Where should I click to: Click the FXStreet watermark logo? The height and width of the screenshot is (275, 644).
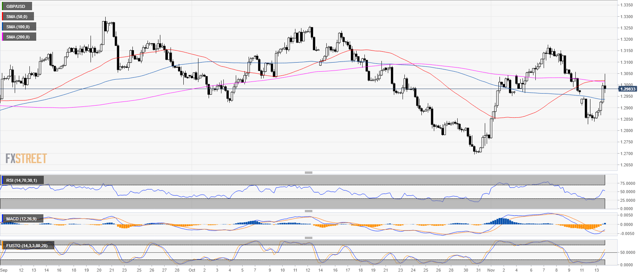coord(26,158)
